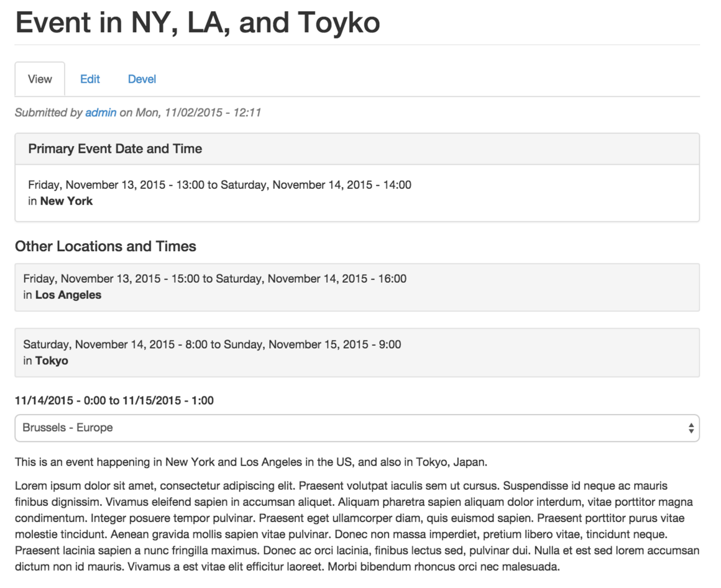721x588 pixels.
Task: Switch to the View tab
Action: [40, 79]
